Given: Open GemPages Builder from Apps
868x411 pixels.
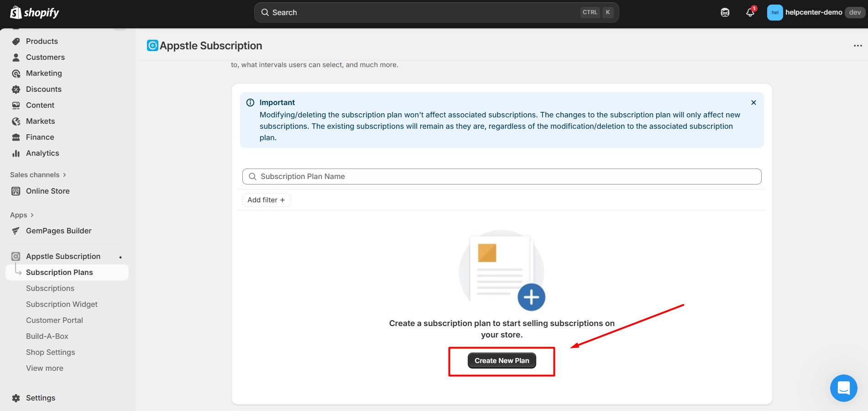Looking at the screenshot, I should point(58,231).
